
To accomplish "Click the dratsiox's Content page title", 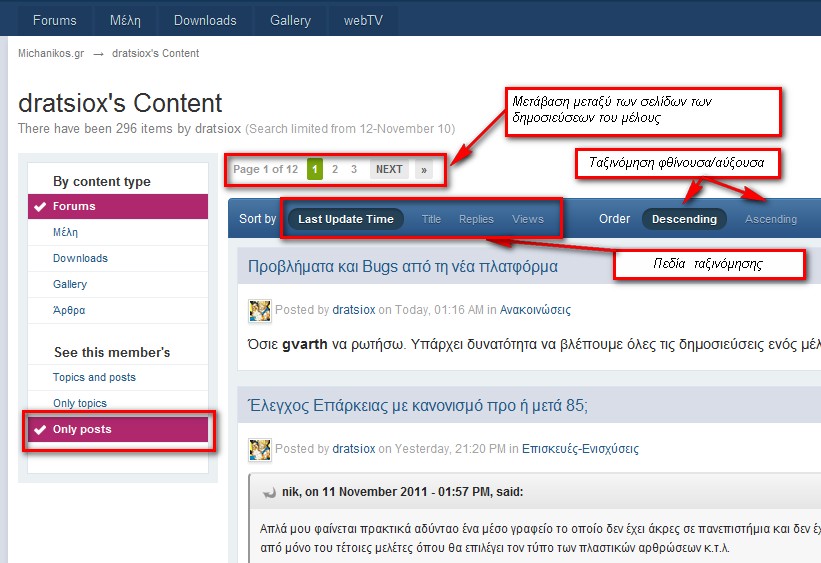I will pos(120,103).
